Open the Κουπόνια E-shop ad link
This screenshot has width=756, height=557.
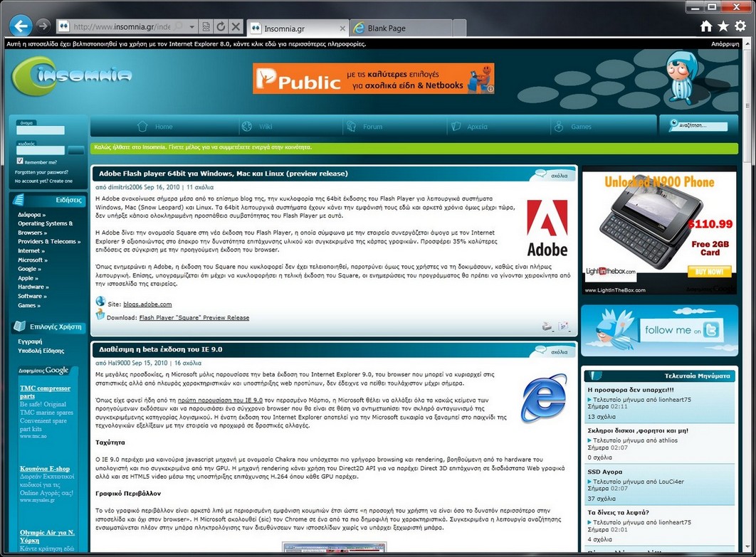tap(45, 468)
